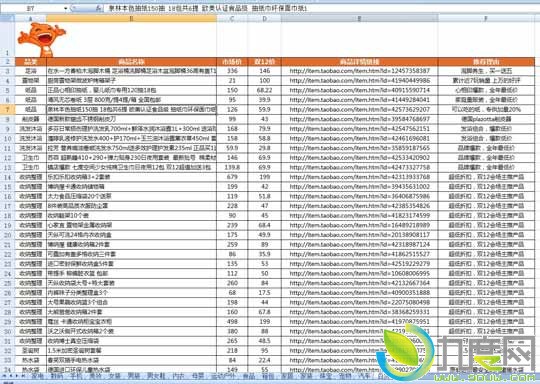540x384 pixels.
Task: Select double-12 price cell 22.4
Action: [264, 360]
